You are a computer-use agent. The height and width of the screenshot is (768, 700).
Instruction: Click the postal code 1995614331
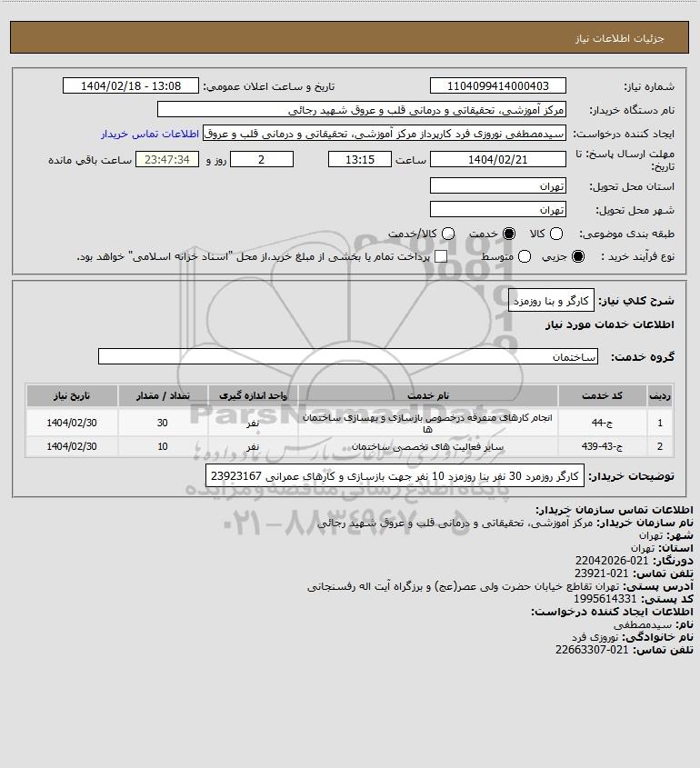(x=605, y=599)
